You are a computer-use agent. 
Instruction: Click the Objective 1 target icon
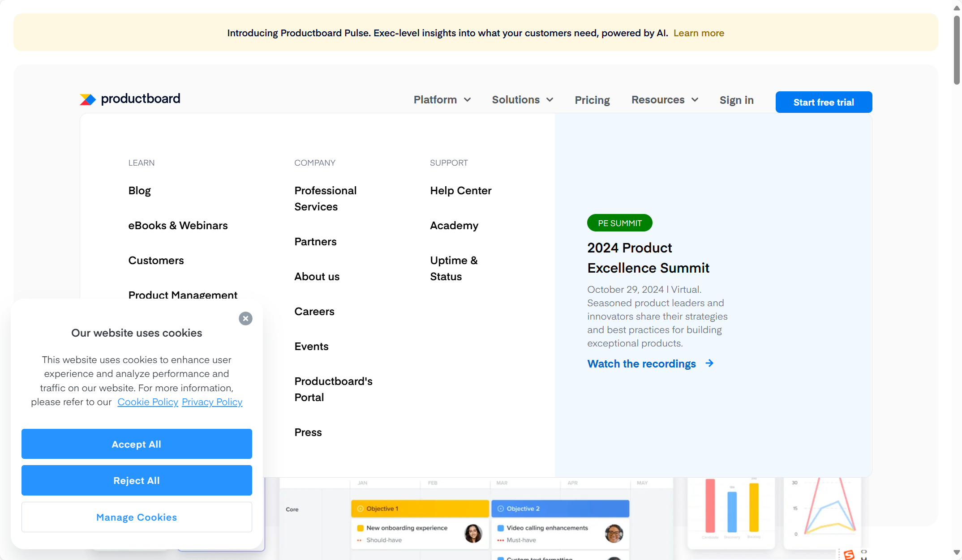360,509
